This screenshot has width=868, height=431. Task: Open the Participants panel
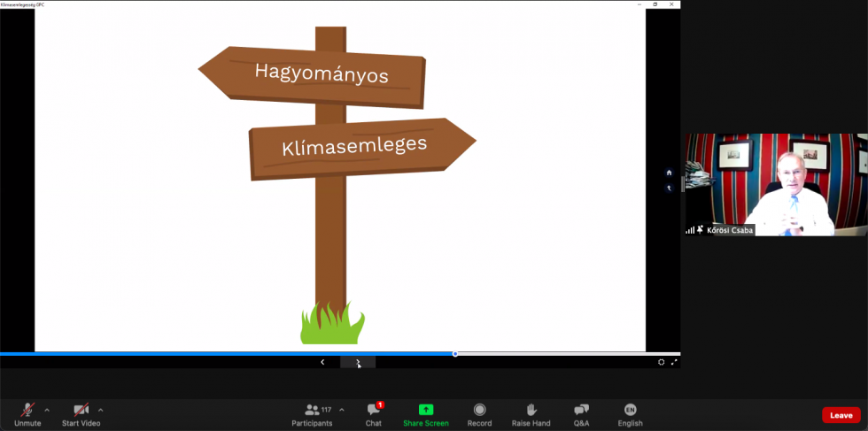(313, 411)
